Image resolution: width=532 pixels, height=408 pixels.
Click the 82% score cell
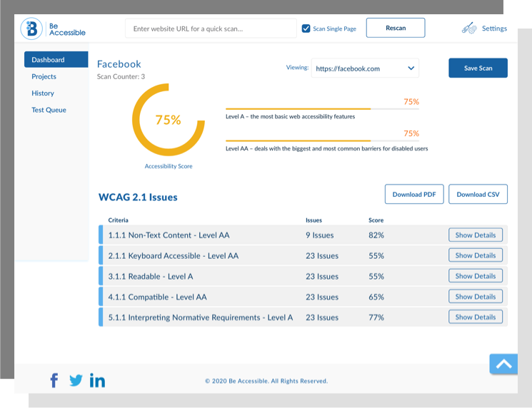pyautogui.click(x=376, y=235)
